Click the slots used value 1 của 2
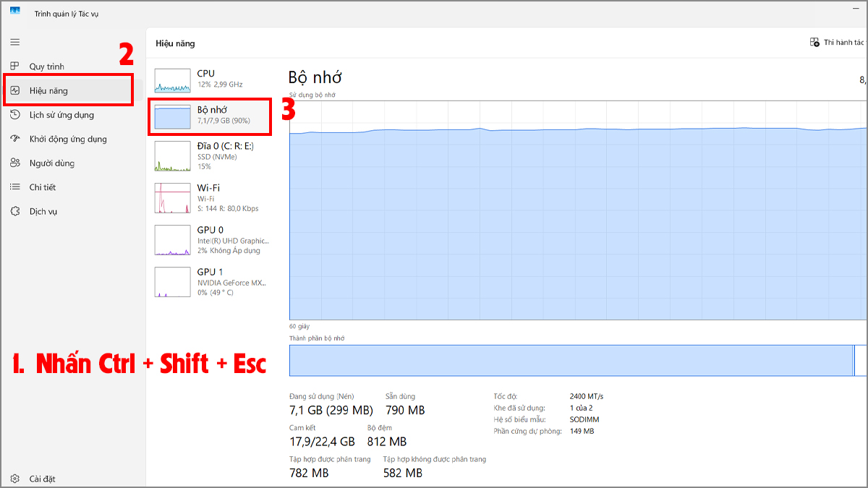This screenshot has width=868, height=488. [x=582, y=408]
